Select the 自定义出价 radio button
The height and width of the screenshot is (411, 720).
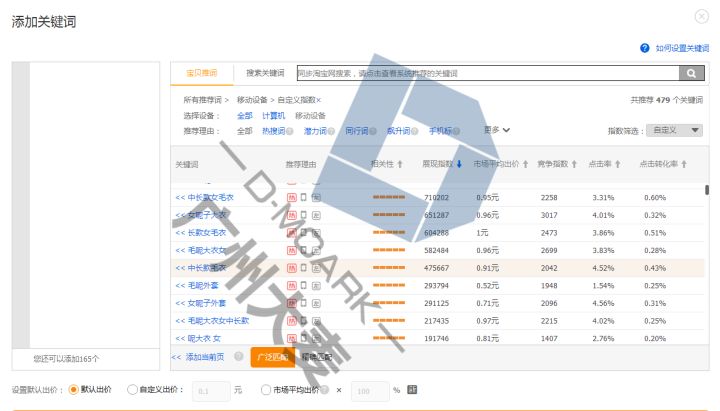pos(132,390)
